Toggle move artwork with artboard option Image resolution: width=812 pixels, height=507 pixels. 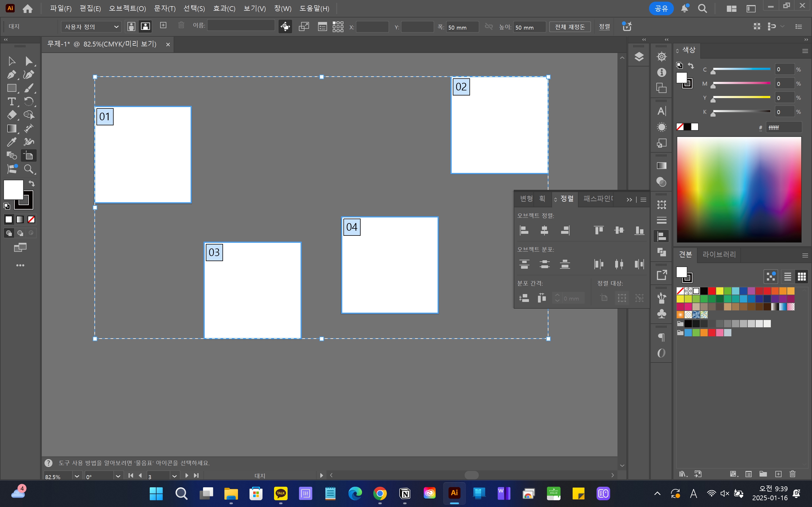285,26
